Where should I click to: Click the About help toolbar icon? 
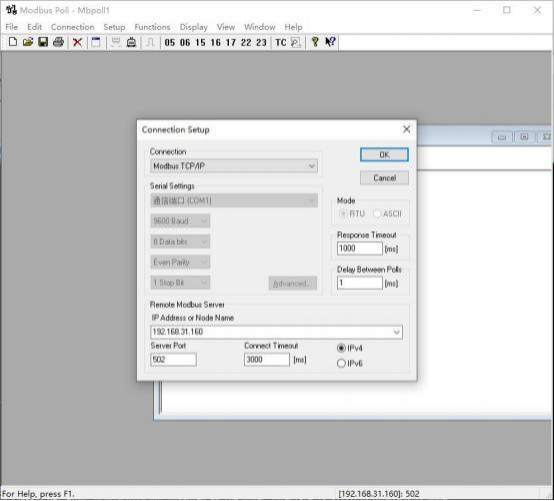(315, 42)
